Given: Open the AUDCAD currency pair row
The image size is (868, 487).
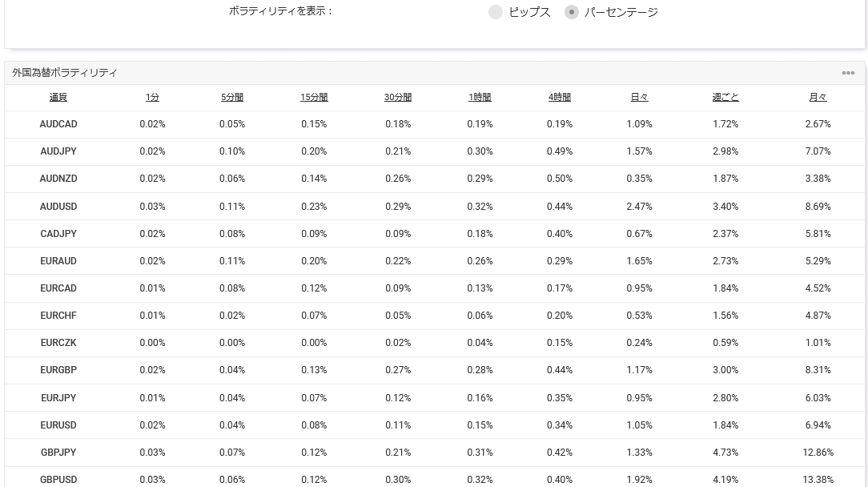Looking at the screenshot, I should click(58, 124).
